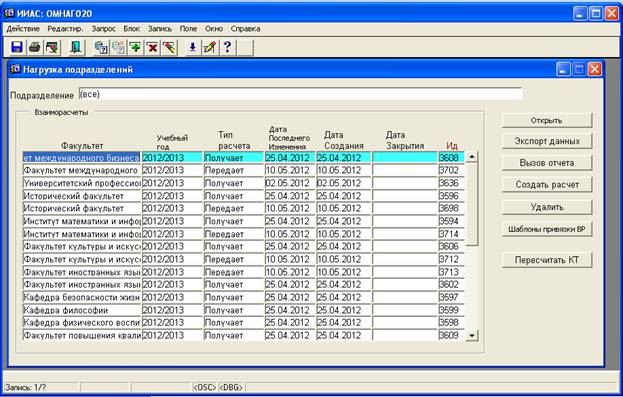The image size is (623, 397).
Task: Click the Экспорт данных button
Action: [547, 141]
